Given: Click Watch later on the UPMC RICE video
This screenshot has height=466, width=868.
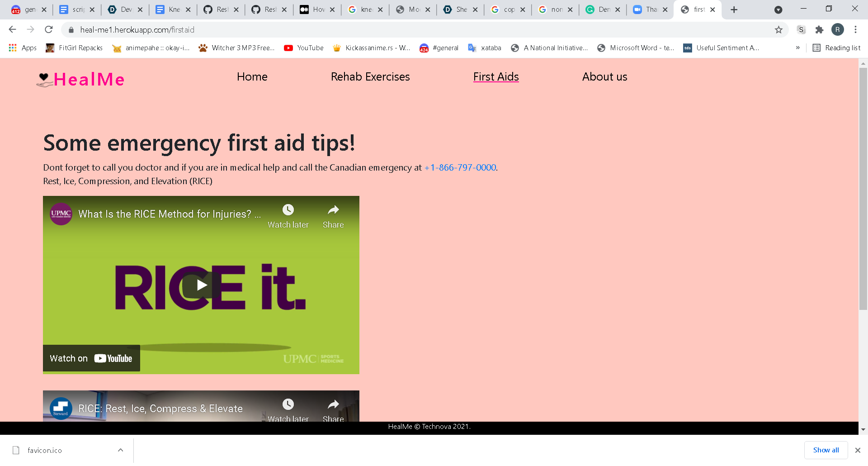Looking at the screenshot, I should pos(288,216).
